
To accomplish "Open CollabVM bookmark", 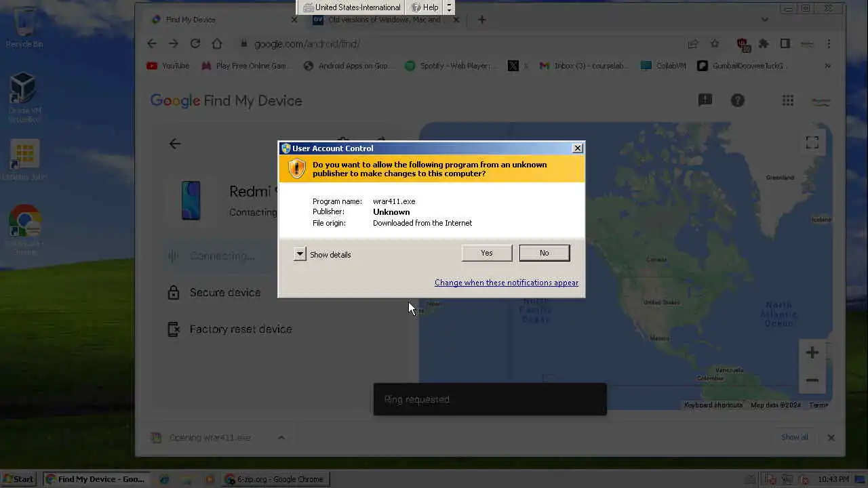I will click(664, 66).
